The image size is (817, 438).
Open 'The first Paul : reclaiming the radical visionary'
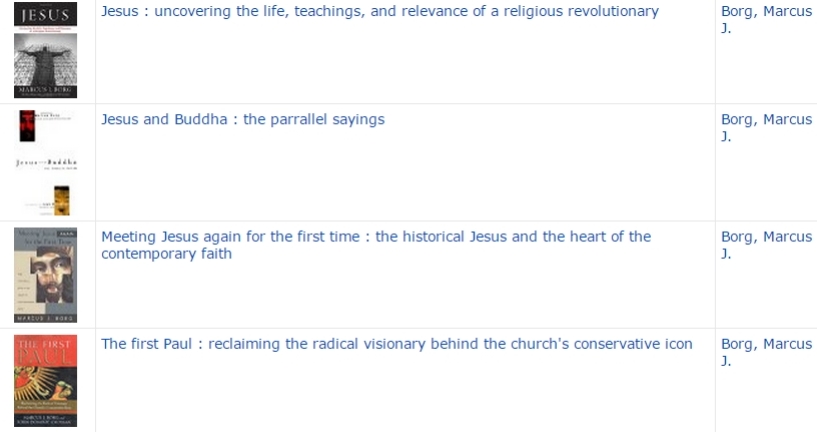(x=397, y=344)
